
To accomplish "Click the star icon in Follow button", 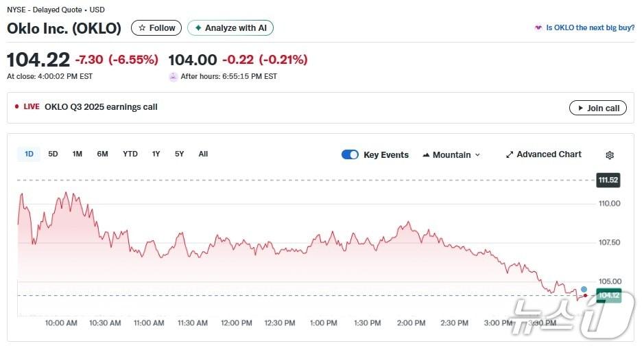I will coord(142,28).
